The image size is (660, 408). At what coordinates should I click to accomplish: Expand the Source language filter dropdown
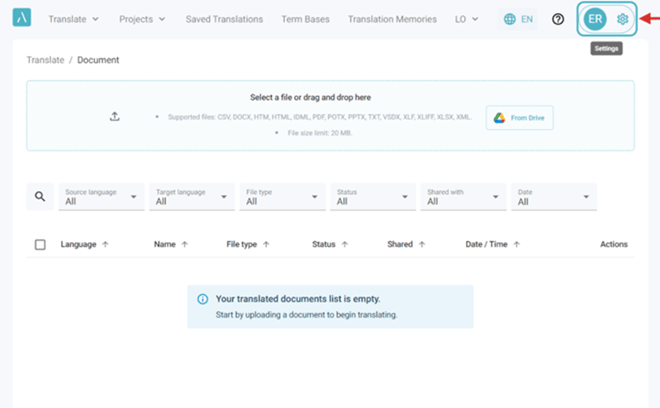pyautogui.click(x=101, y=197)
